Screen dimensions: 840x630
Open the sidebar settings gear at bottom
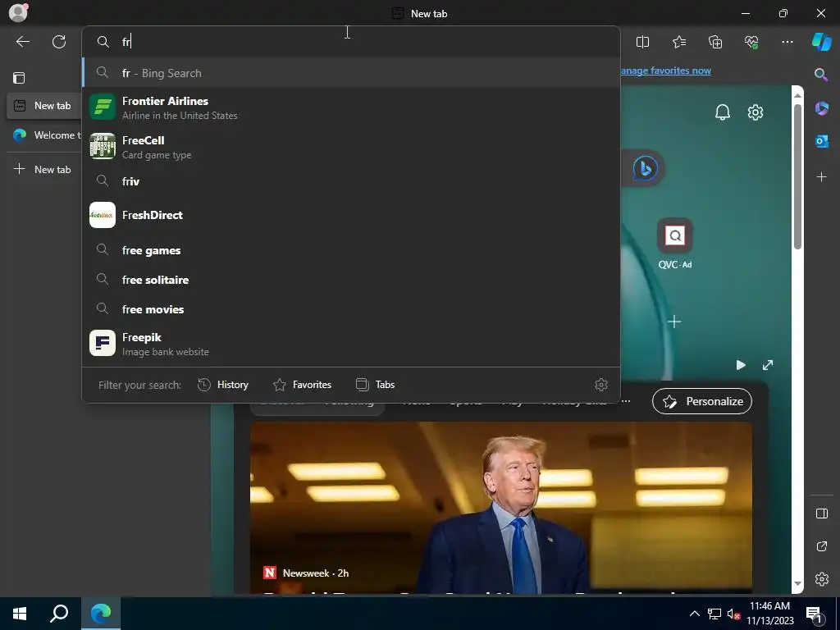(821, 579)
